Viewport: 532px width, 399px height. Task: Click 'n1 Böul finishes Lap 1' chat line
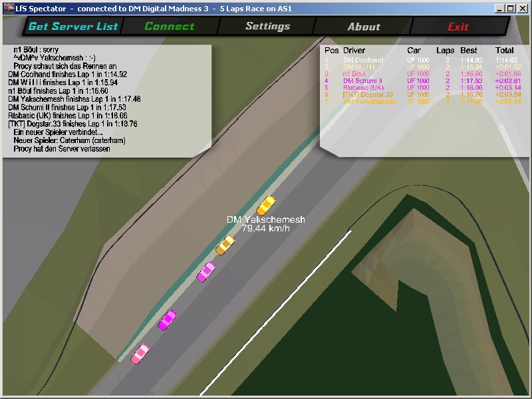58,91
